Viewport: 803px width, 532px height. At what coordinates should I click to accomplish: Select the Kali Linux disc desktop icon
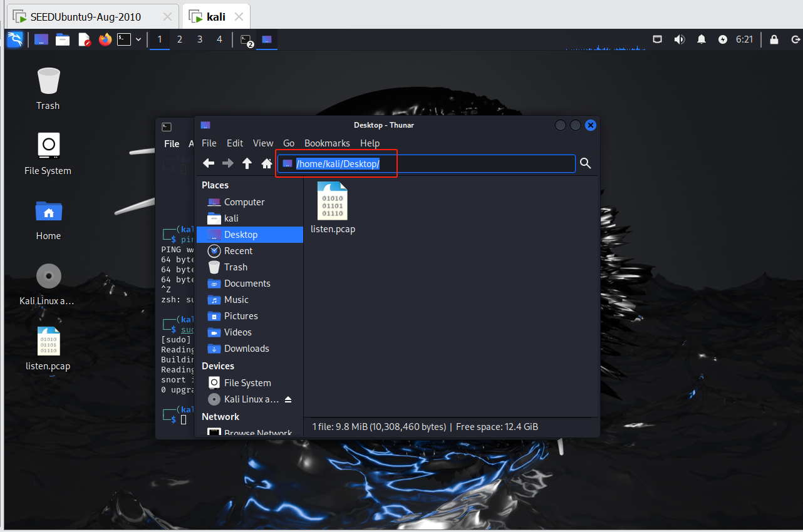coord(48,284)
